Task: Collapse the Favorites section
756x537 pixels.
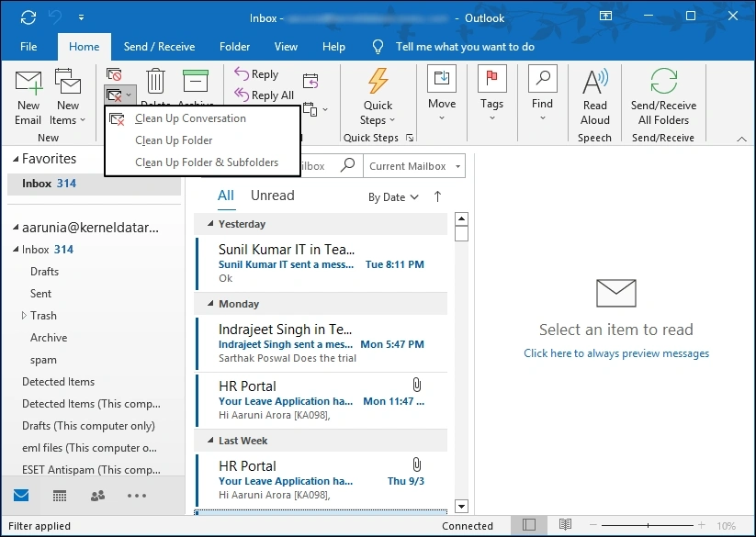Action: click(x=16, y=159)
